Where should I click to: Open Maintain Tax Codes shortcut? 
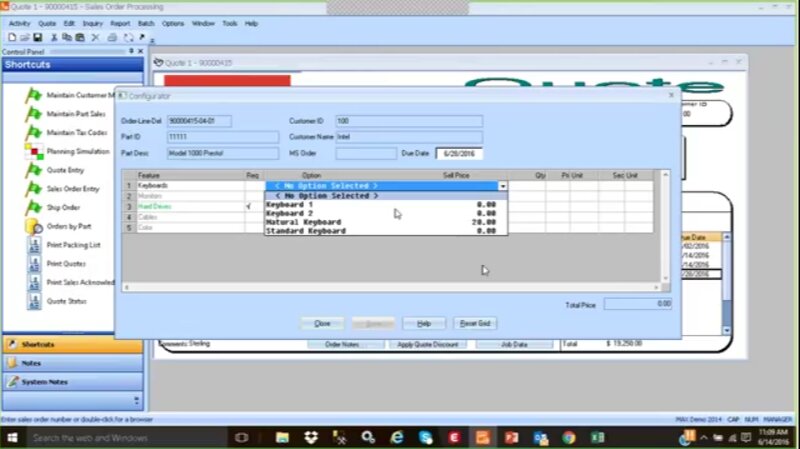[x=76, y=132]
